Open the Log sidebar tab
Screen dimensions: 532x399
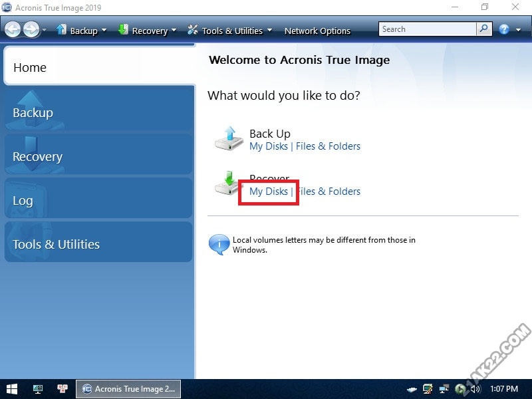(98, 198)
